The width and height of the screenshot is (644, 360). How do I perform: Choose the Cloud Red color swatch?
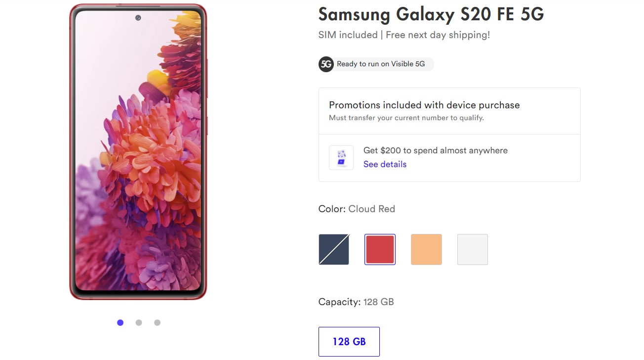point(380,249)
